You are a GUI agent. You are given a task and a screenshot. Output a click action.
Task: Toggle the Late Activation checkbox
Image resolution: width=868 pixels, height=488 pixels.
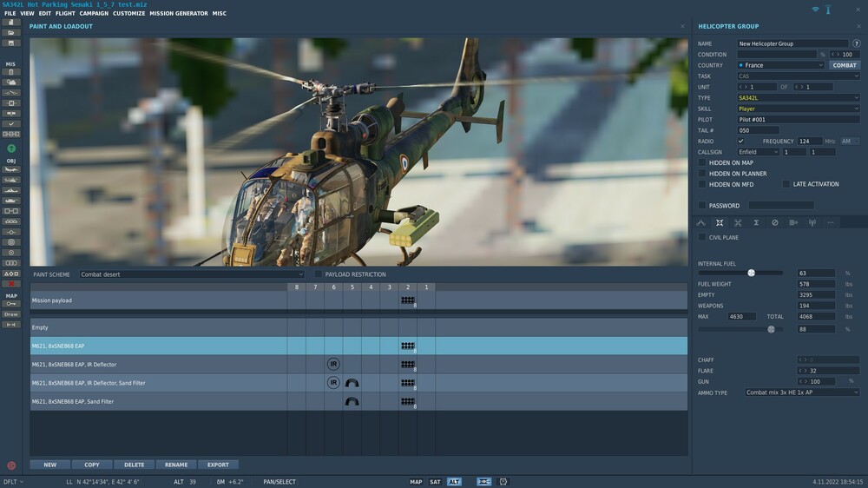tap(786, 184)
